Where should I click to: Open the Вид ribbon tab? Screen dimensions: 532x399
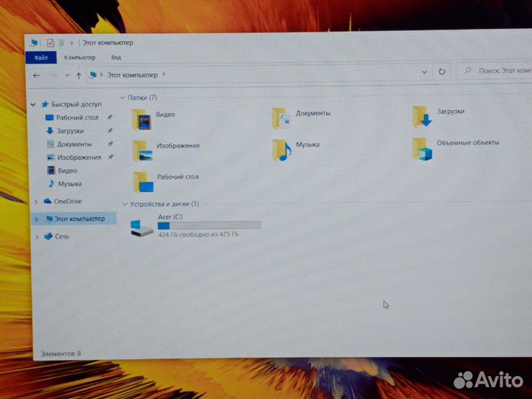(x=116, y=58)
